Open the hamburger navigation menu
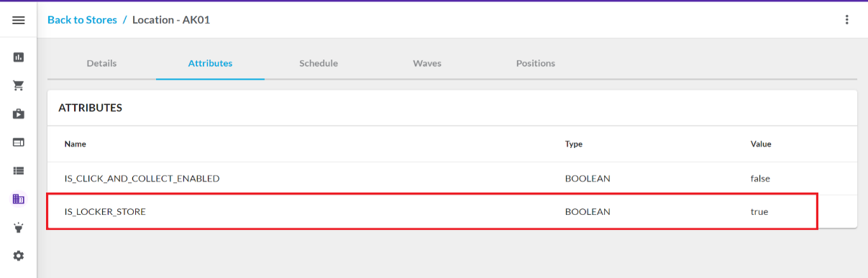The image size is (868, 278). (19, 20)
